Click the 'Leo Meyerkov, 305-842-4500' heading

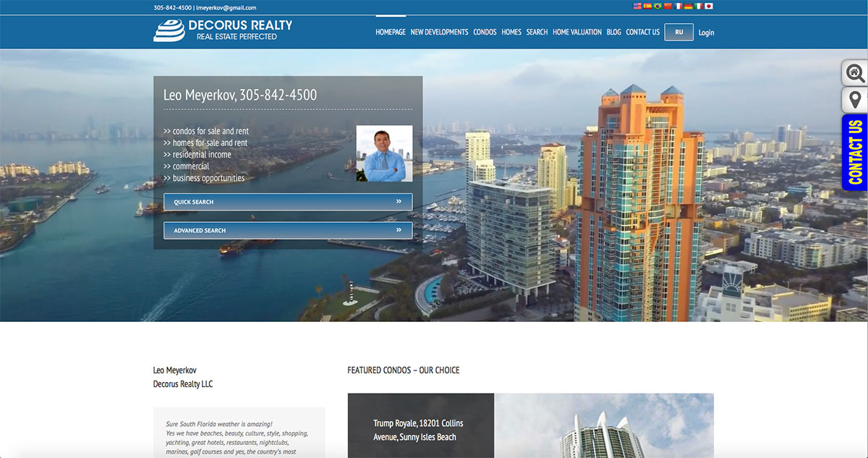240,95
